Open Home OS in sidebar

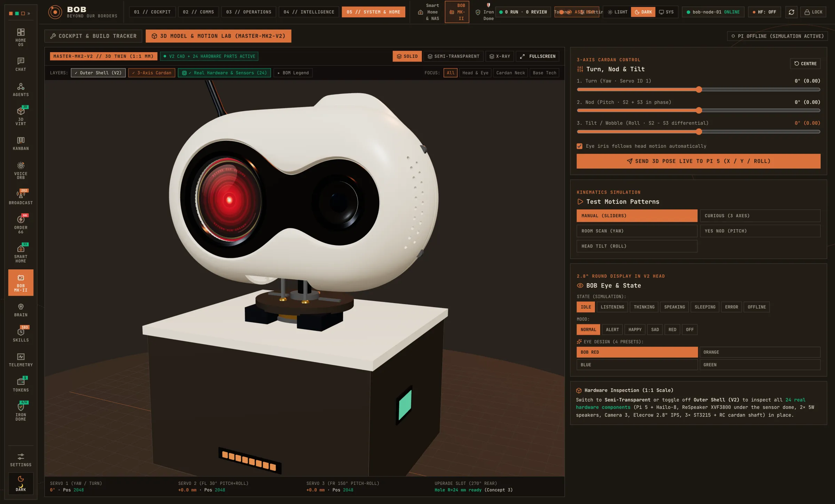tap(21, 37)
